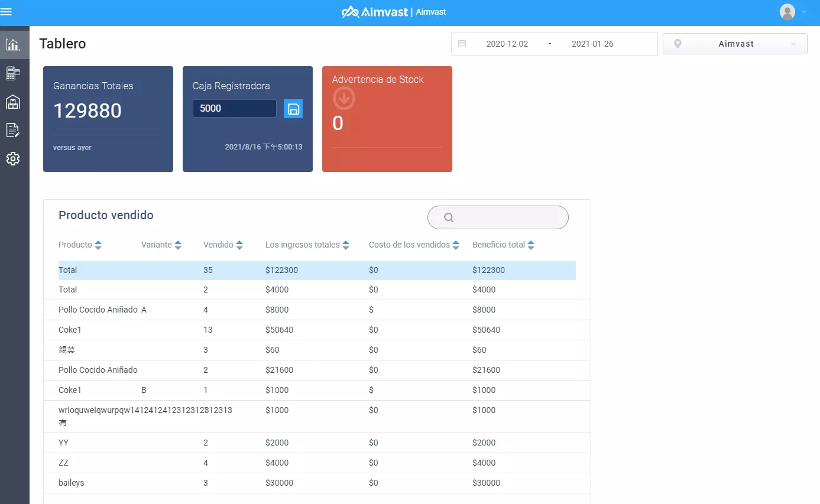Click the stock warning down-arrow icon
The width and height of the screenshot is (820, 504).
(344, 98)
